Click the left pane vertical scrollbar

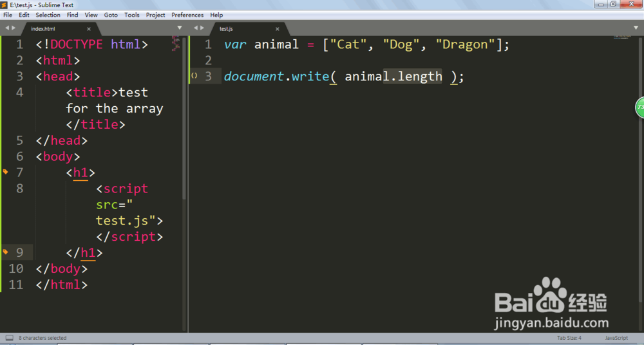(x=184, y=118)
